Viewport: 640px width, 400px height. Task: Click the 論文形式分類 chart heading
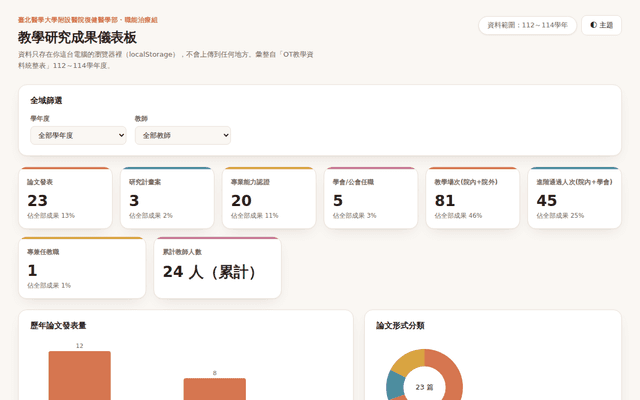click(x=400, y=325)
